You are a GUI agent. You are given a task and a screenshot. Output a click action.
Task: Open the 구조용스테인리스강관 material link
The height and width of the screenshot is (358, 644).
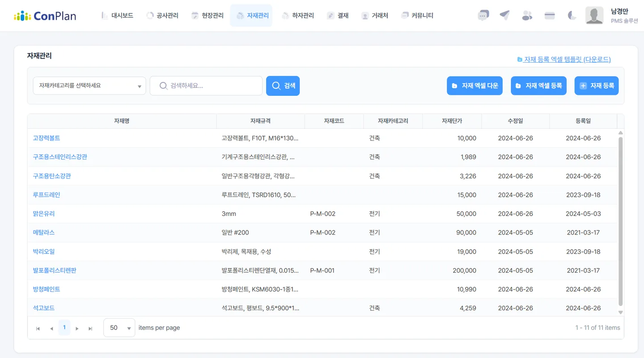[x=60, y=157]
